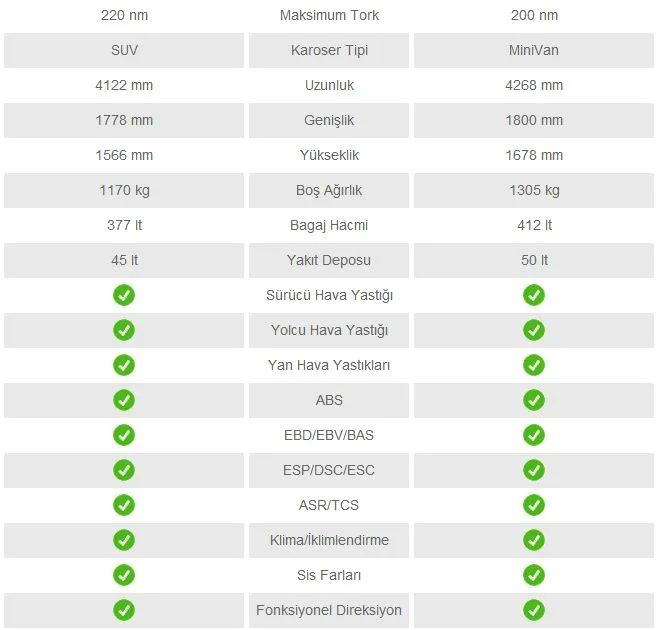Click the 1305 kg weight value

click(x=534, y=190)
